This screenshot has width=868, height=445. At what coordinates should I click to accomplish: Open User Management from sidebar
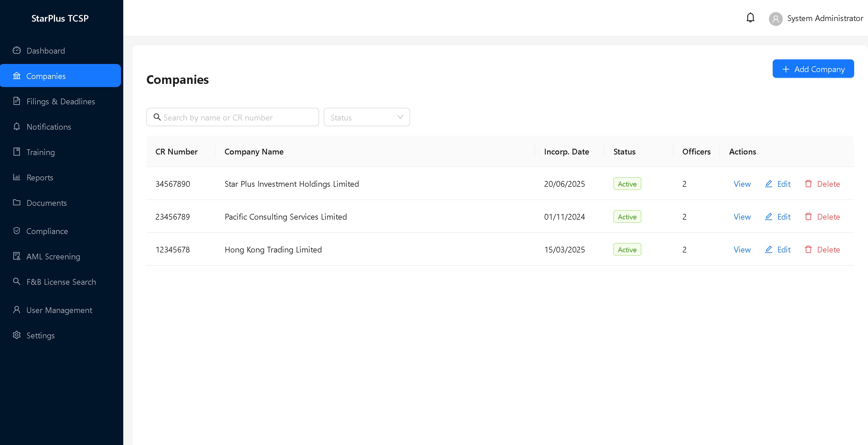(61, 310)
